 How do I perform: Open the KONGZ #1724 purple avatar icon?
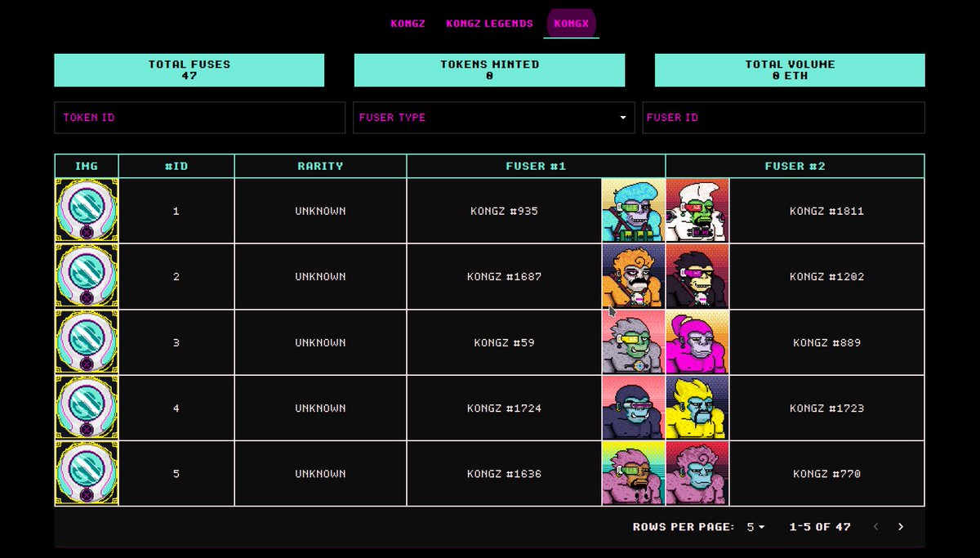[x=633, y=408]
